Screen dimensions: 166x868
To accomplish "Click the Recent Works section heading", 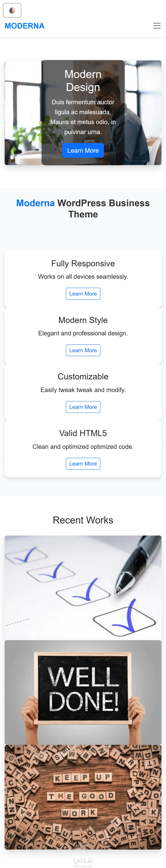I will [x=83, y=520].
